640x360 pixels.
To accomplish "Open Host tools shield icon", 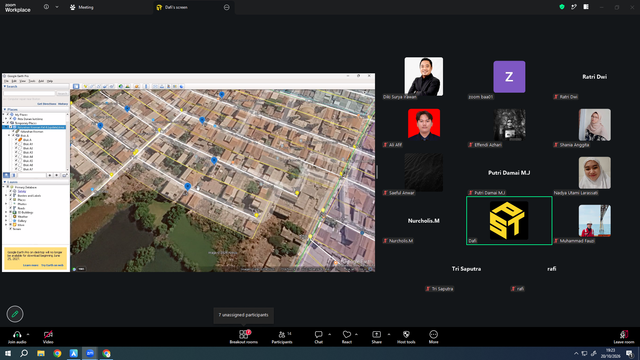I will pos(406,334).
